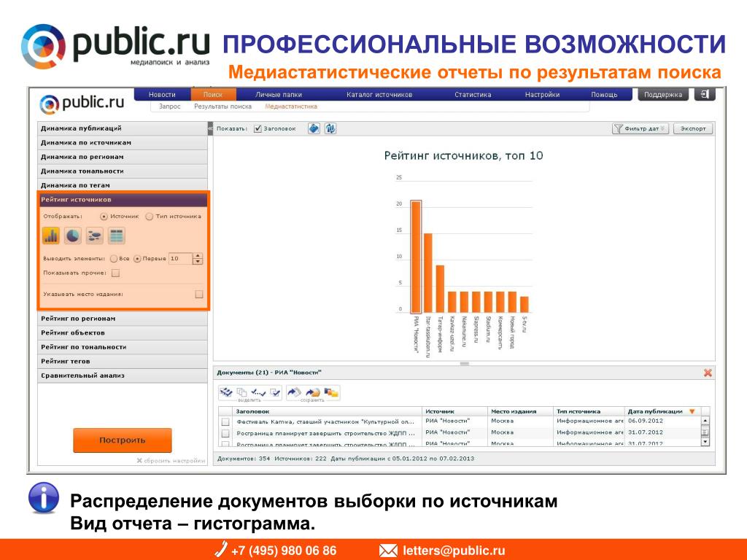747x560 pixels.
Task: Expand the Динамика по источникам section
Action: point(123,142)
